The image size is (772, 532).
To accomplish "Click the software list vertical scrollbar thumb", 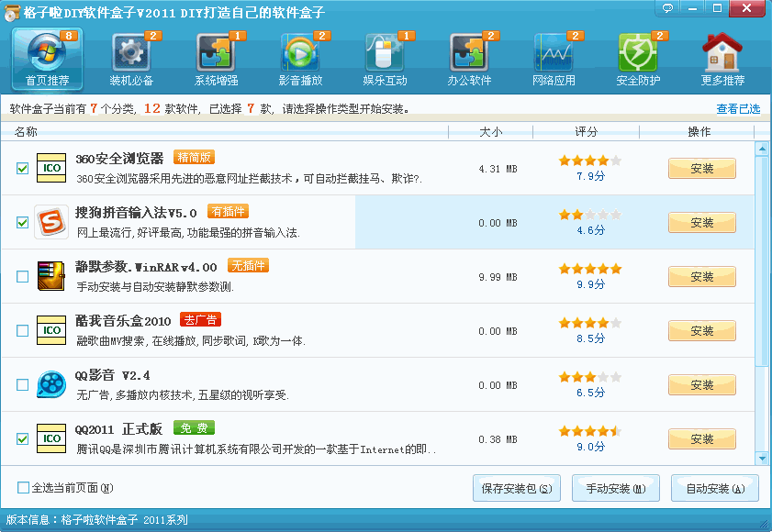I will click(762, 260).
